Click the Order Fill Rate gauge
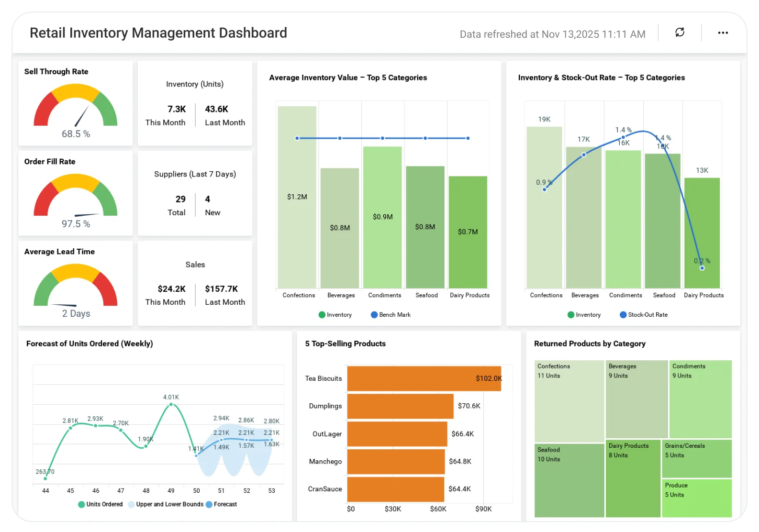This screenshot has width=759, height=532. [76, 195]
